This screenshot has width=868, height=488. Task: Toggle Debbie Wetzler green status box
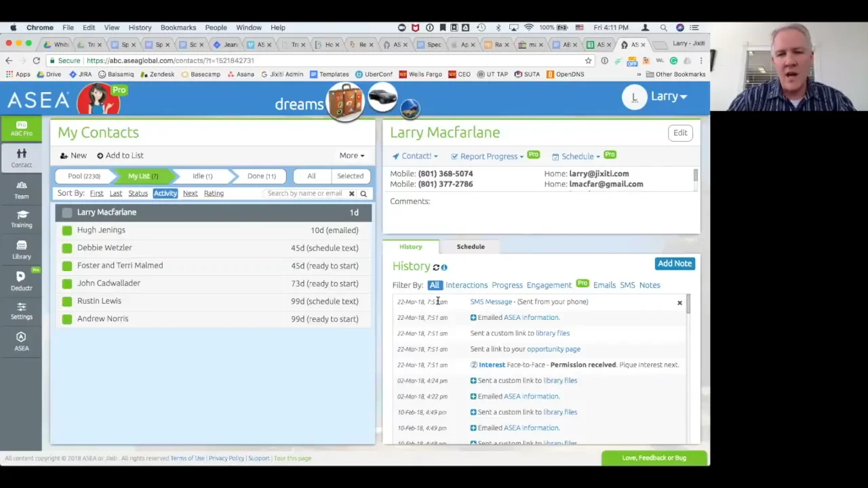coord(66,248)
